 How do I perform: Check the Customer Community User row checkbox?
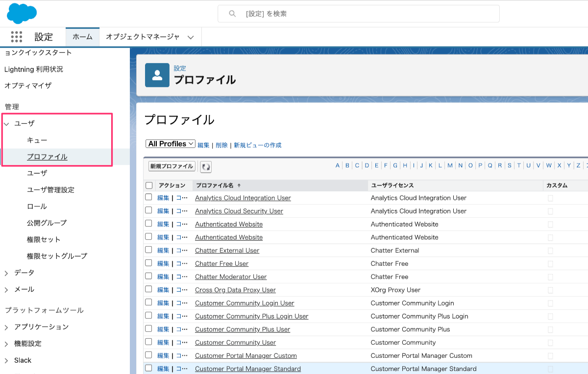click(x=149, y=342)
